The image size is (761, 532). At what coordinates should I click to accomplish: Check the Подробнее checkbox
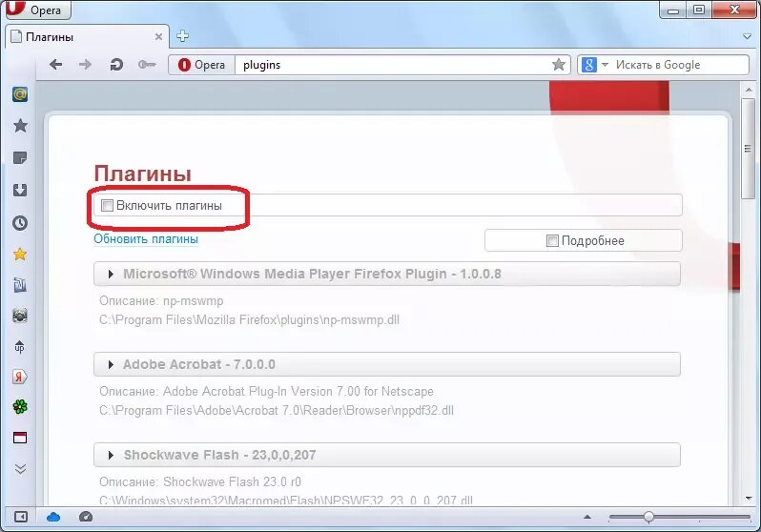[552, 241]
